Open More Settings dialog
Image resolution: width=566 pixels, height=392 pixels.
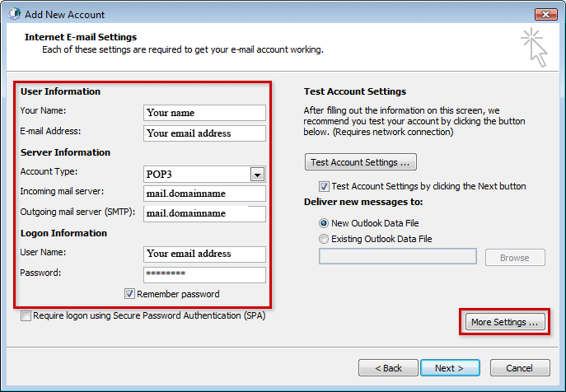505,322
